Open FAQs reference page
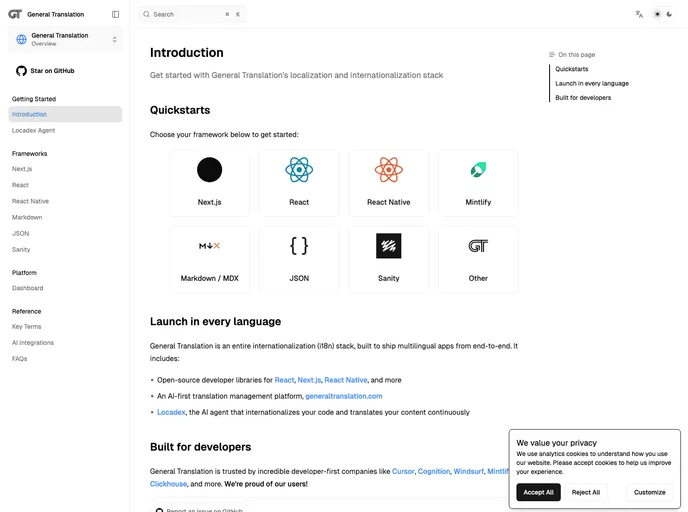Image resolution: width=688 pixels, height=512 pixels. pyautogui.click(x=19, y=359)
